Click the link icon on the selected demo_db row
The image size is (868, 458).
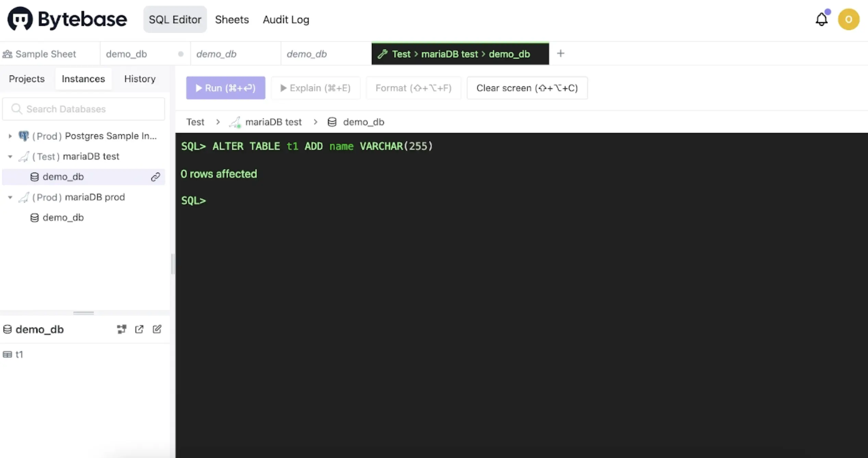(x=155, y=177)
